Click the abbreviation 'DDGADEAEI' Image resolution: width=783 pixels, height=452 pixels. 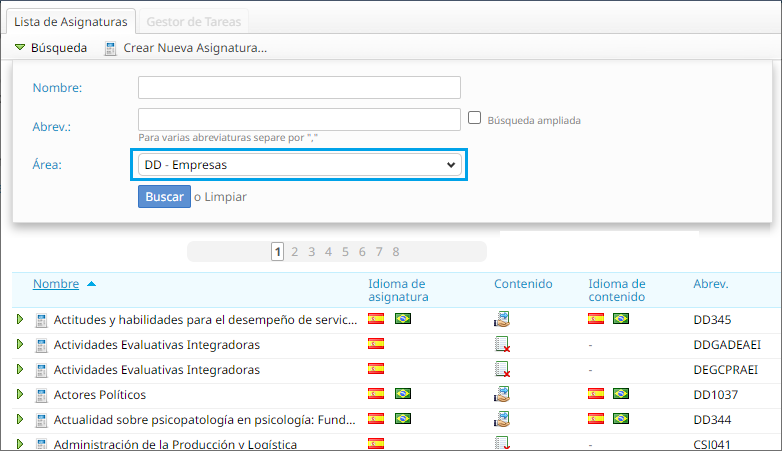(727, 345)
